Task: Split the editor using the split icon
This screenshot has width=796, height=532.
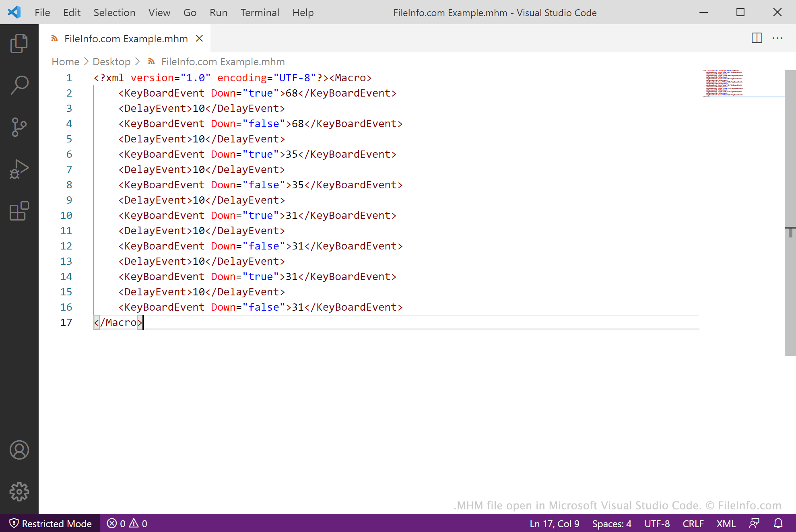Action: tap(757, 38)
